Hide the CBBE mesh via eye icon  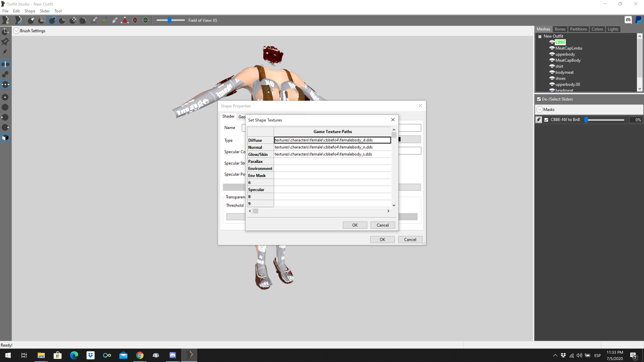coord(552,42)
